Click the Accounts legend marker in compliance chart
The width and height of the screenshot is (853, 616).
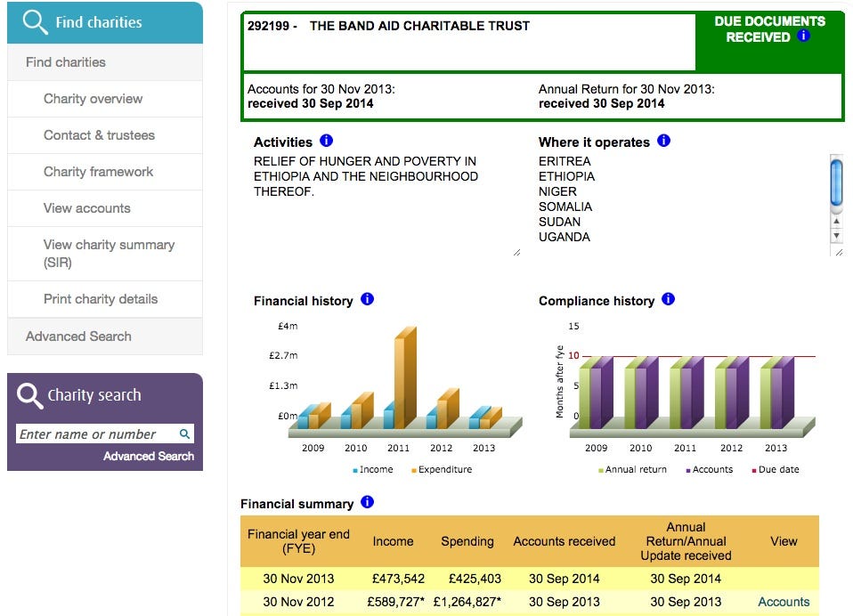pyautogui.click(x=688, y=470)
